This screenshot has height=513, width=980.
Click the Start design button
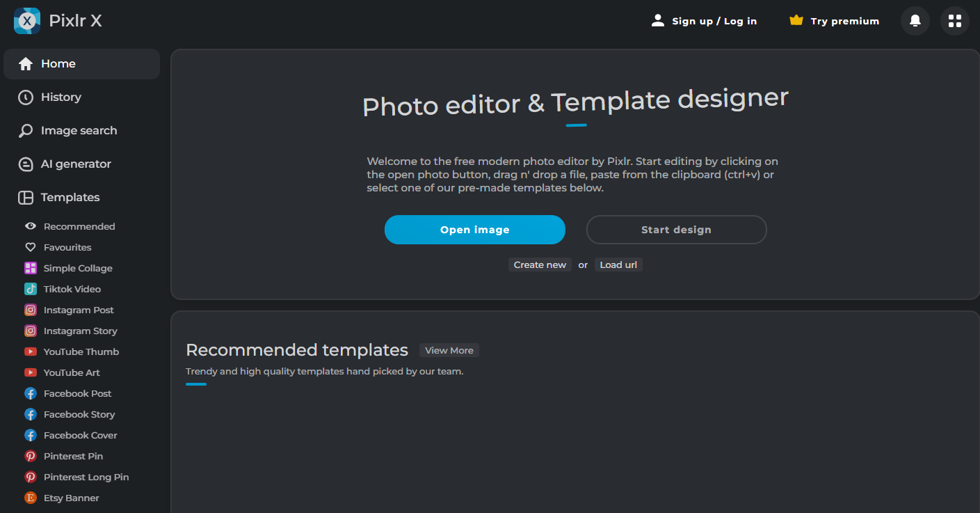676,230
